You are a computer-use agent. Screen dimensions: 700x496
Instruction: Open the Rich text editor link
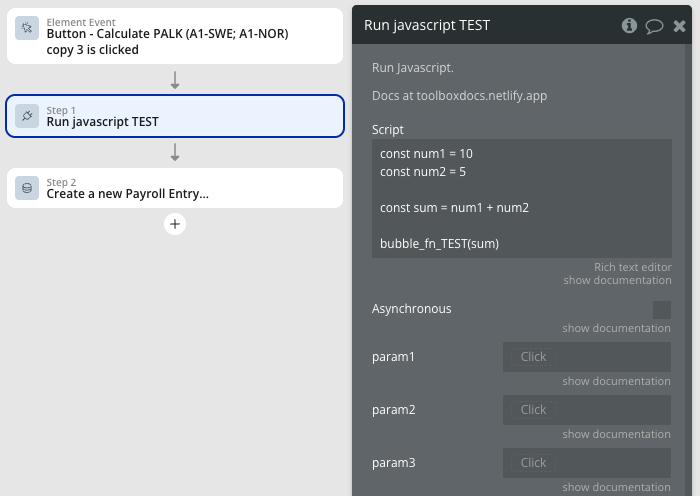point(632,267)
